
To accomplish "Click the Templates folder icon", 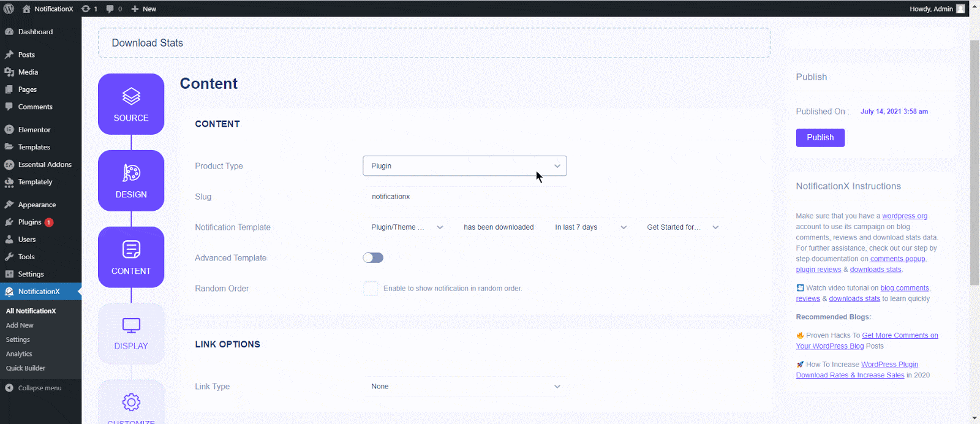I will pos(9,147).
